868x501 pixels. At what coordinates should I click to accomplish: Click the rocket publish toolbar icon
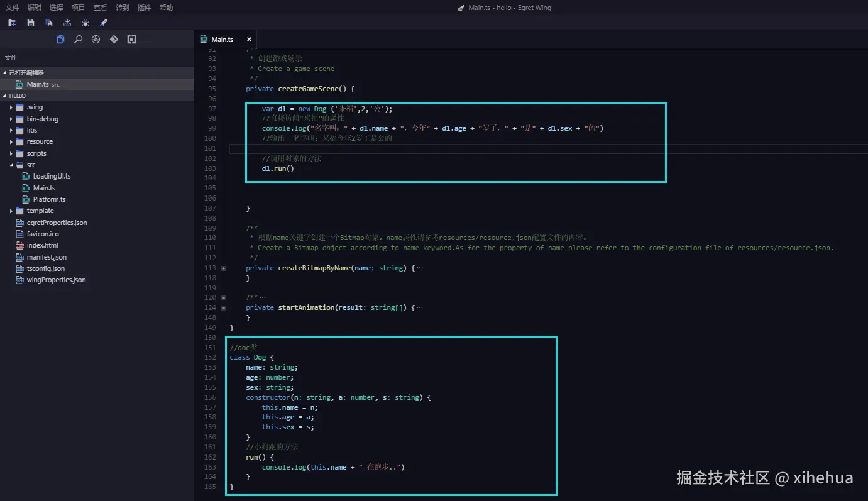click(x=104, y=23)
